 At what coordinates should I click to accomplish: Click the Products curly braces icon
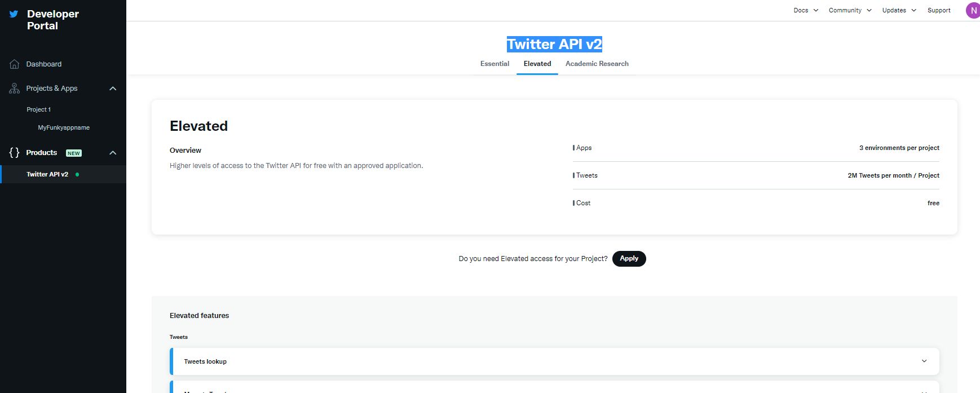(x=15, y=153)
